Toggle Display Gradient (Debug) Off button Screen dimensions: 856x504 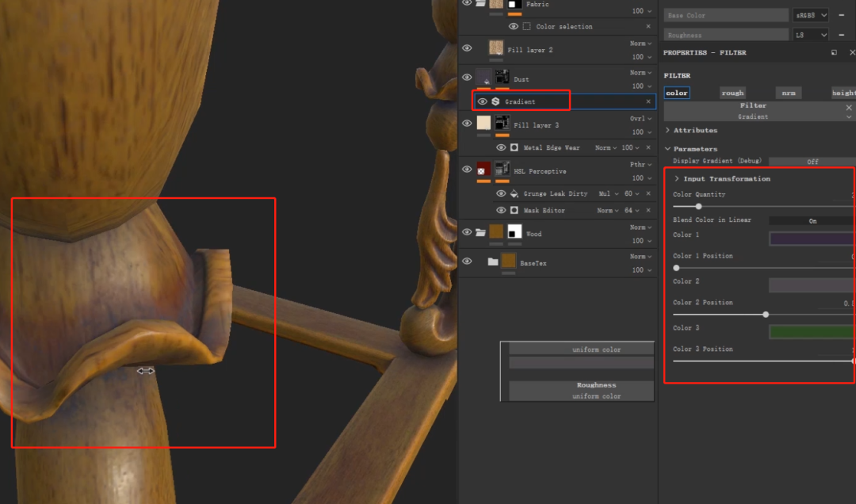(812, 161)
